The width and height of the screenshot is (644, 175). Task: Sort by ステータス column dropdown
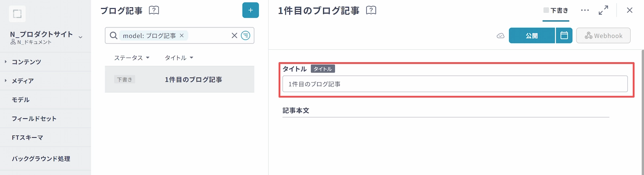click(132, 58)
